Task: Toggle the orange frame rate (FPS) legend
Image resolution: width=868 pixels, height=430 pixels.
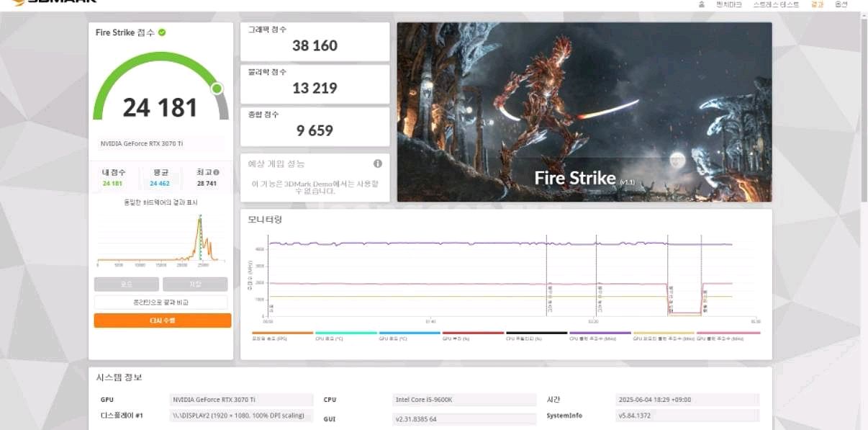Action: point(282,336)
